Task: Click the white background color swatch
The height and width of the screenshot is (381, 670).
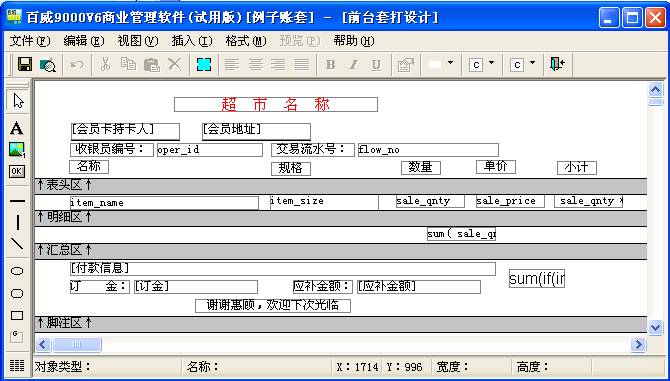Action: coord(435,65)
